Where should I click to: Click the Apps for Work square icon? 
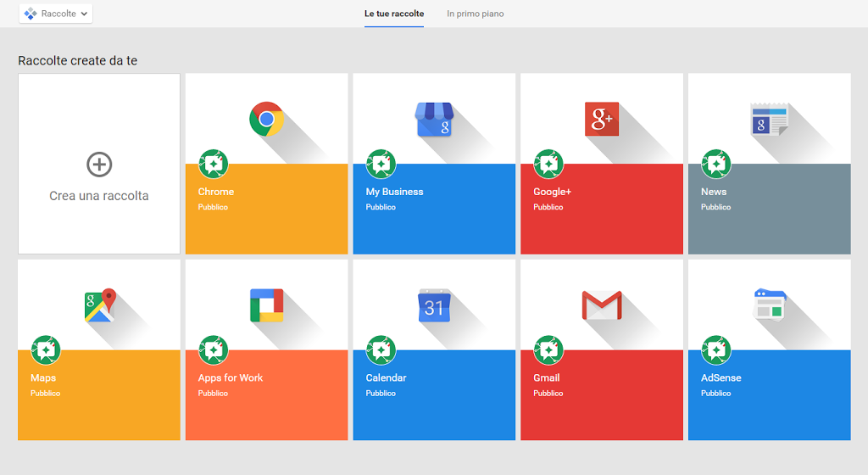point(267,305)
